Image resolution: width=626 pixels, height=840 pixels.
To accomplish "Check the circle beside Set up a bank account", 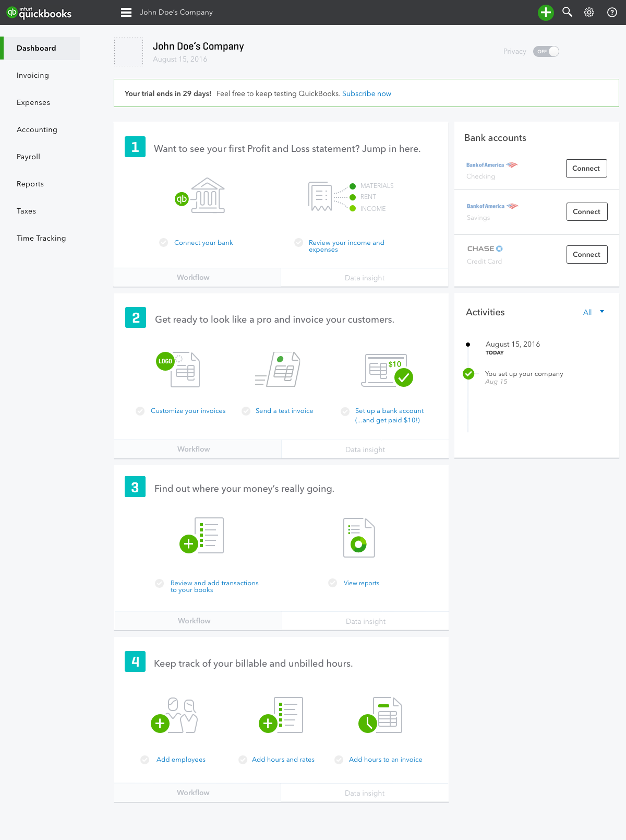I will (x=345, y=411).
